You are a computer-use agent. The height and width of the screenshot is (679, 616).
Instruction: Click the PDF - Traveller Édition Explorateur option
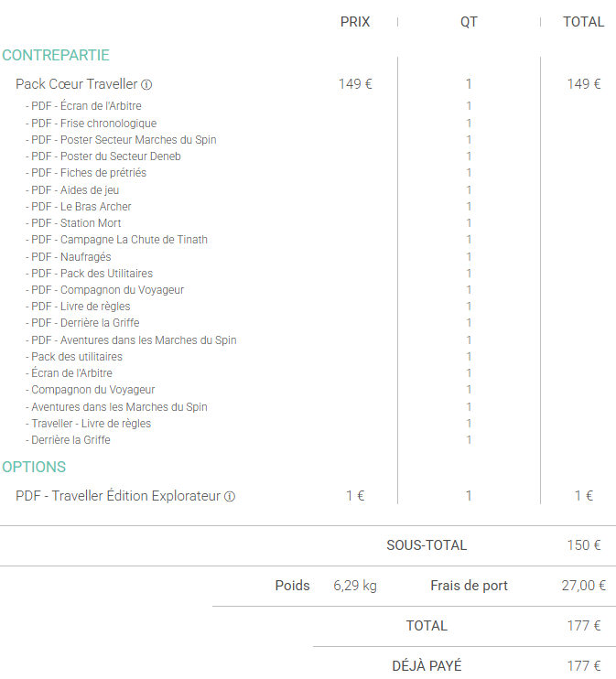pyautogui.click(x=118, y=496)
